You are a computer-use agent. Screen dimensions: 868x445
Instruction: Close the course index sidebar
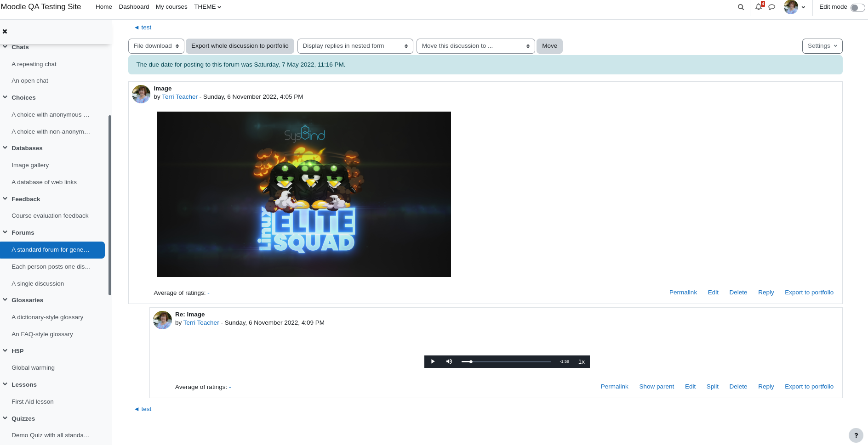[x=5, y=31]
